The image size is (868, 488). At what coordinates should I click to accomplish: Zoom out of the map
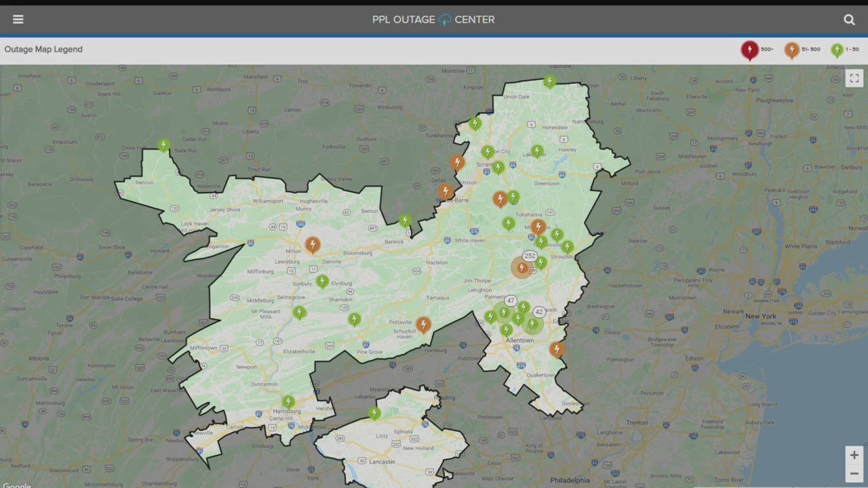854,473
